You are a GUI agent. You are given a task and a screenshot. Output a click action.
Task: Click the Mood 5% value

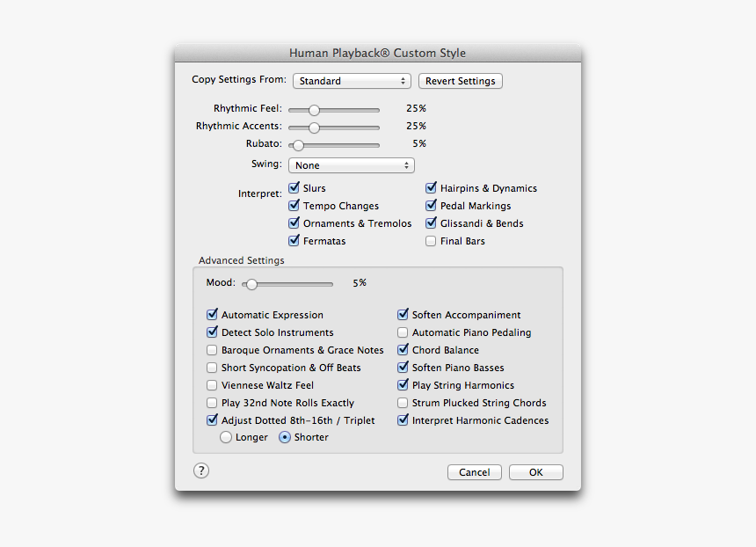coord(360,282)
